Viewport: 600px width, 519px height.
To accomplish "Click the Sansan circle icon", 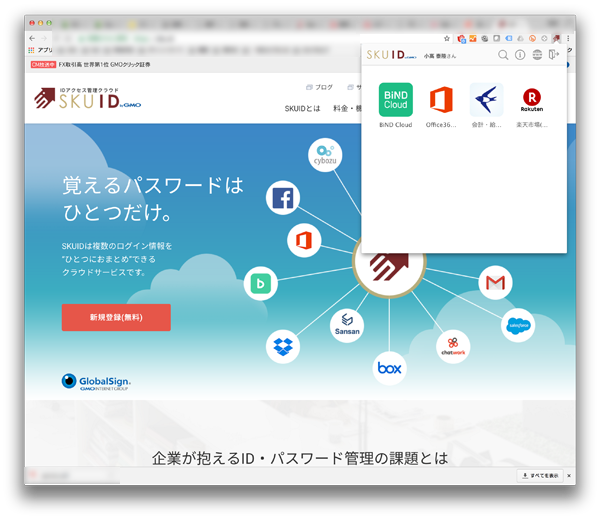I will 347,325.
